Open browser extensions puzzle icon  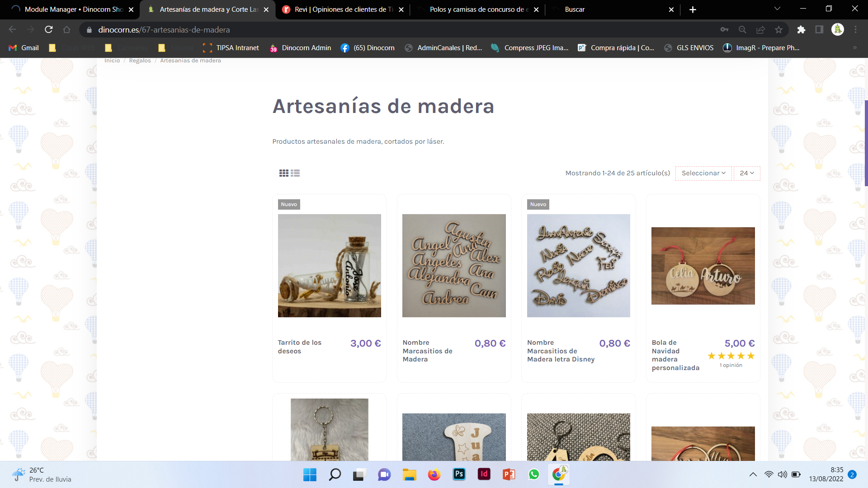pos(801,30)
